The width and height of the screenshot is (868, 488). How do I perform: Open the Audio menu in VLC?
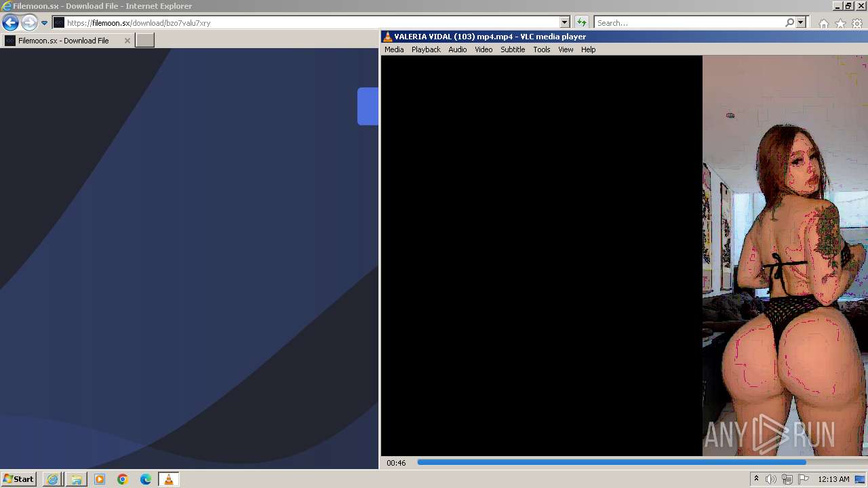457,49
